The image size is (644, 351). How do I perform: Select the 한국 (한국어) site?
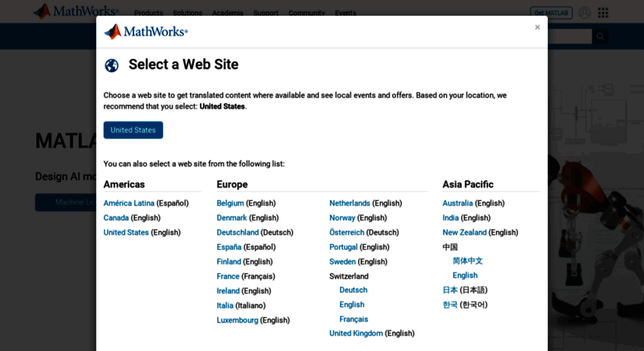click(450, 305)
